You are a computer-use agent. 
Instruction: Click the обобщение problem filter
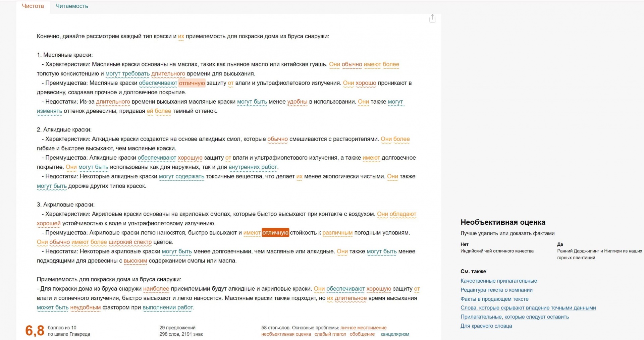[362, 334]
